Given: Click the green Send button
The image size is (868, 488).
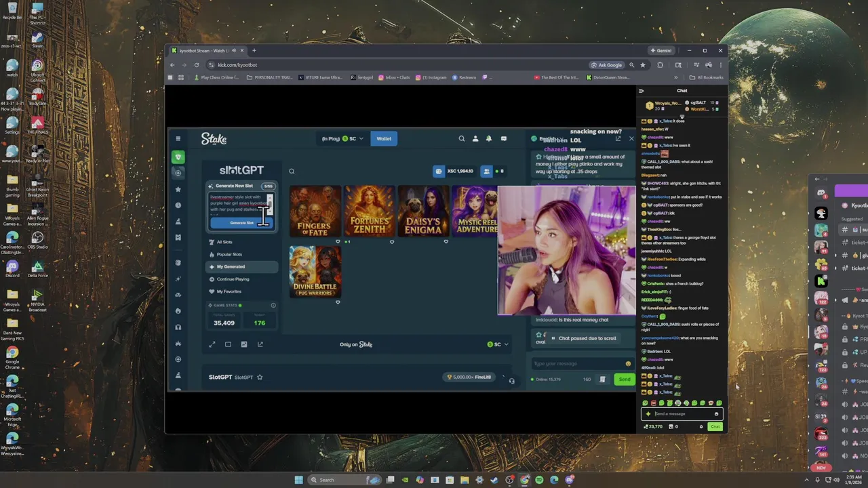Looking at the screenshot, I should tap(624, 380).
